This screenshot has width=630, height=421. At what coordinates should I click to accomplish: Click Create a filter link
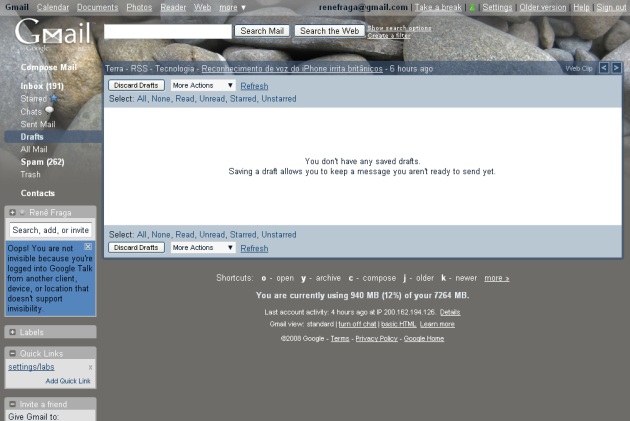[389, 35]
